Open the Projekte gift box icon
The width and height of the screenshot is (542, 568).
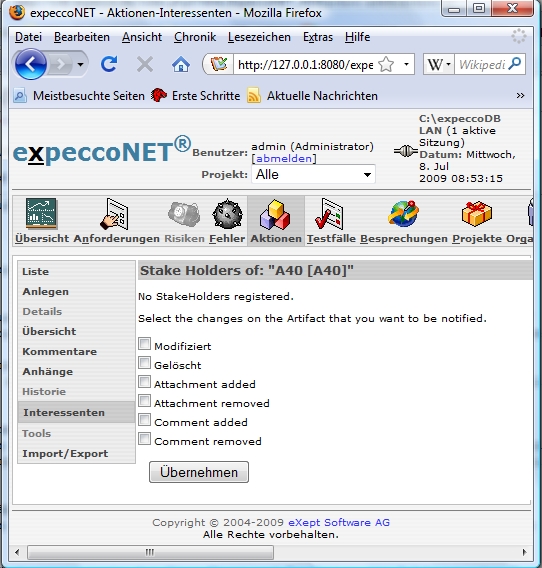[476, 214]
